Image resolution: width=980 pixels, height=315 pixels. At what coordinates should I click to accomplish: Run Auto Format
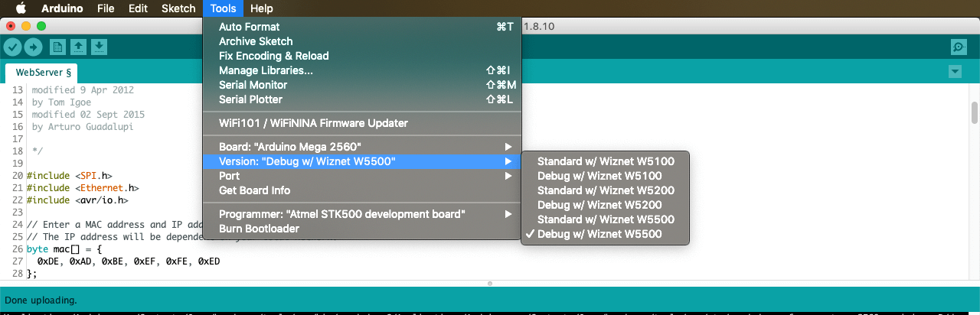[x=362, y=27]
